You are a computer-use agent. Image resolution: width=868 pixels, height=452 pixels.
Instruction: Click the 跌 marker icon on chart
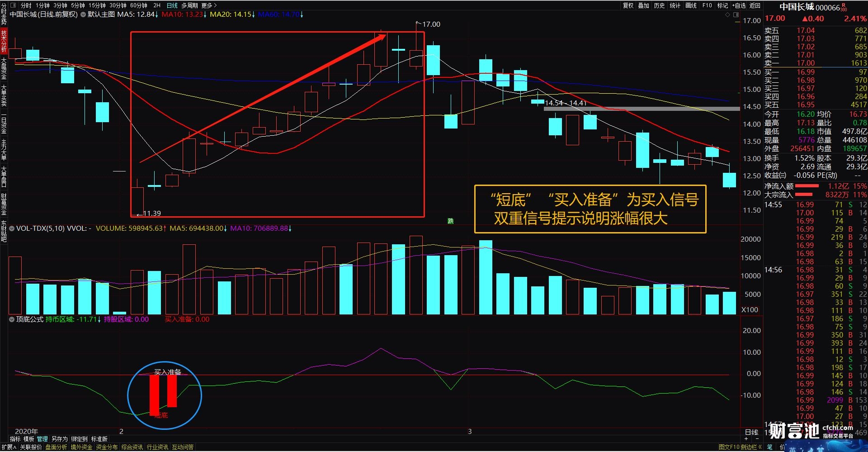pos(450,221)
